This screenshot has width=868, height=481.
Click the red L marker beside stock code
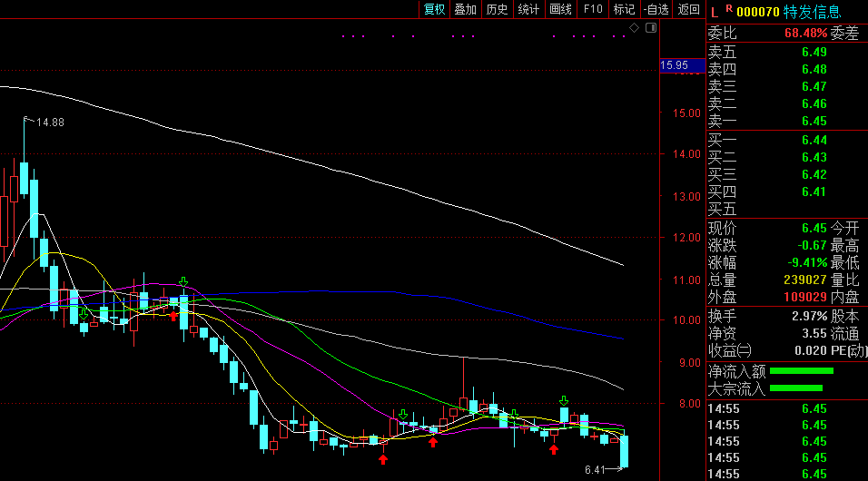click(x=715, y=12)
